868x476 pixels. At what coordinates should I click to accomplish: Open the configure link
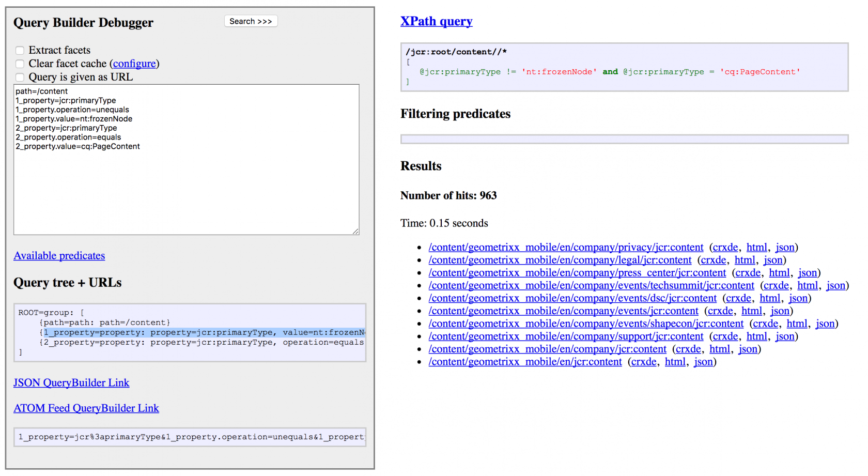click(x=134, y=64)
